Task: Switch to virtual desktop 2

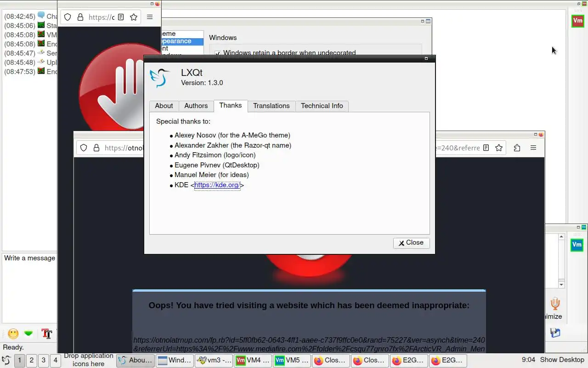Action: click(31, 360)
